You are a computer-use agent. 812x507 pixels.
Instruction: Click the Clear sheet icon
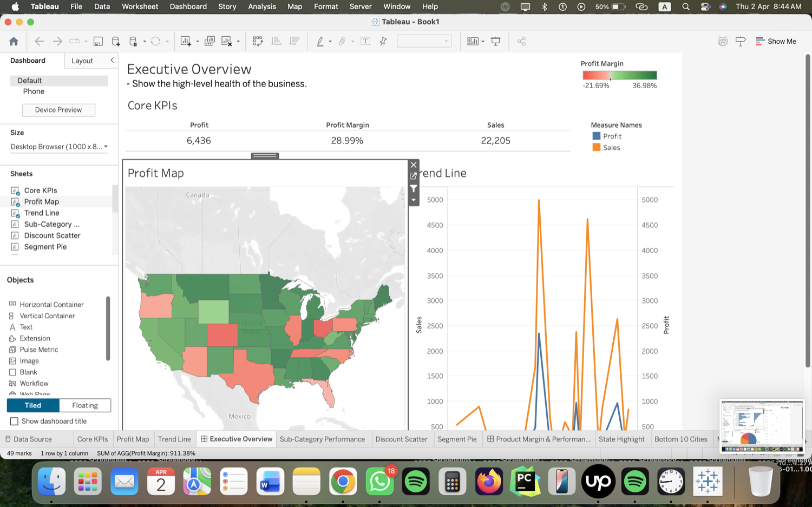pyautogui.click(x=227, y=41)
